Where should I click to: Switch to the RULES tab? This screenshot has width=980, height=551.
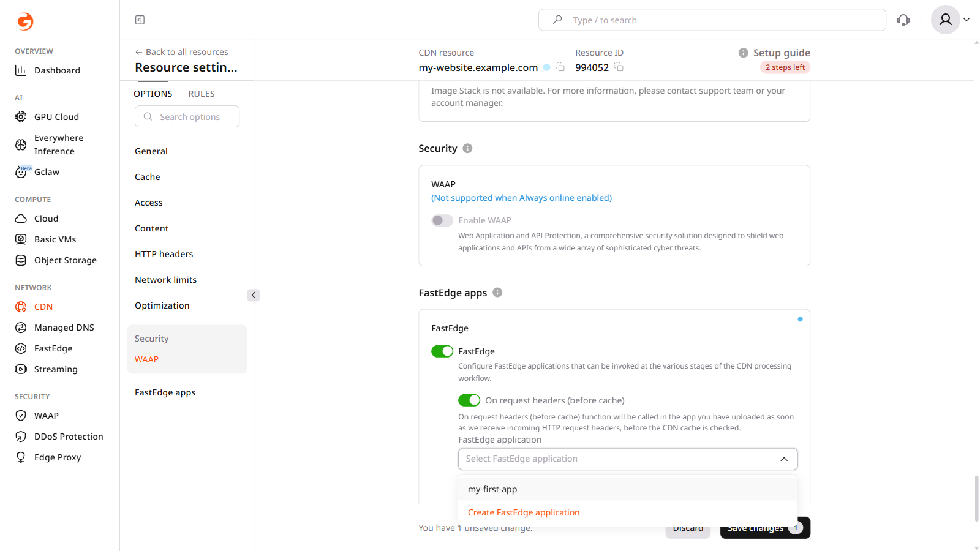coord(202,94)
